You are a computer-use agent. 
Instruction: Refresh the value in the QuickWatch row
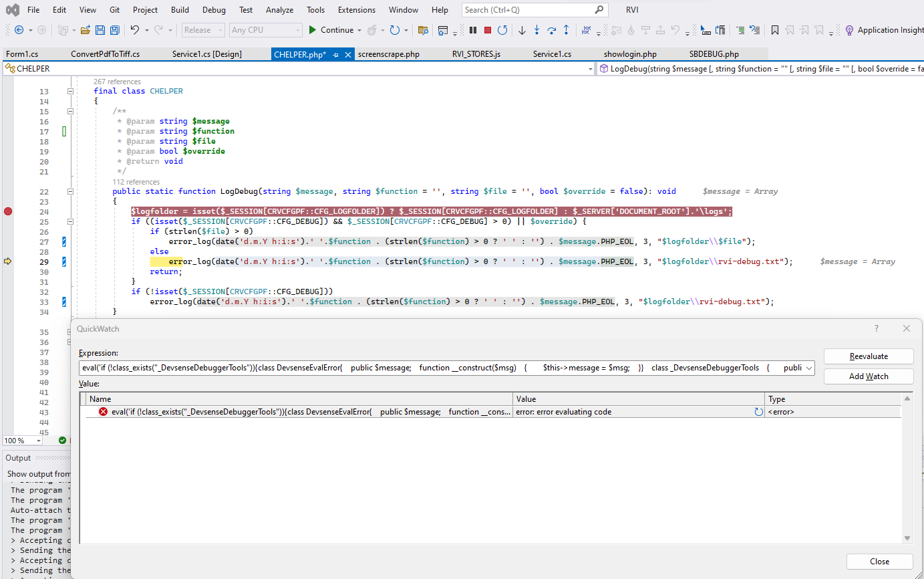pos(758,412)
